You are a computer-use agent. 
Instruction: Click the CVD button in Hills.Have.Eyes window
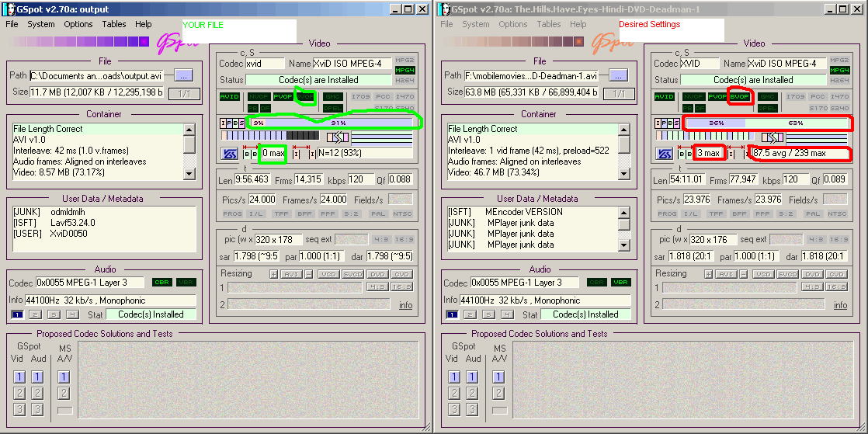click(836, 275)
